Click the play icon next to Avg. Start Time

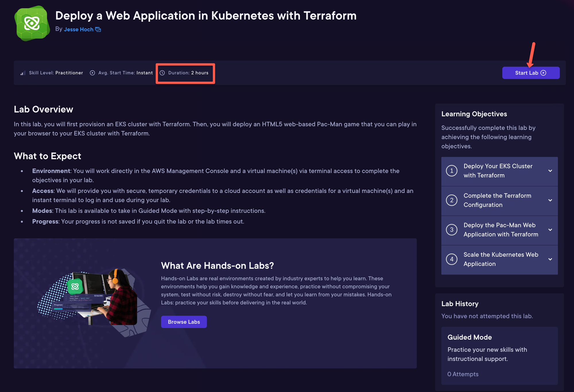coord(92,73)
